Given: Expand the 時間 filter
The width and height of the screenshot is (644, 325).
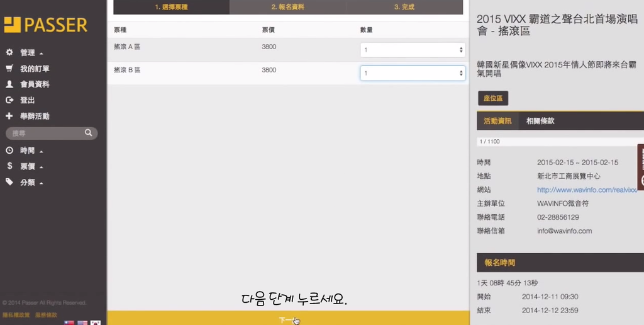Looking at the screenshot, I should click(31, 151).
